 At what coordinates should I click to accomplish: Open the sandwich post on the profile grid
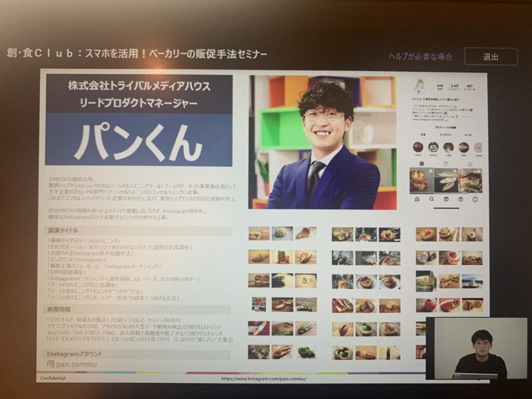point(470,180)
